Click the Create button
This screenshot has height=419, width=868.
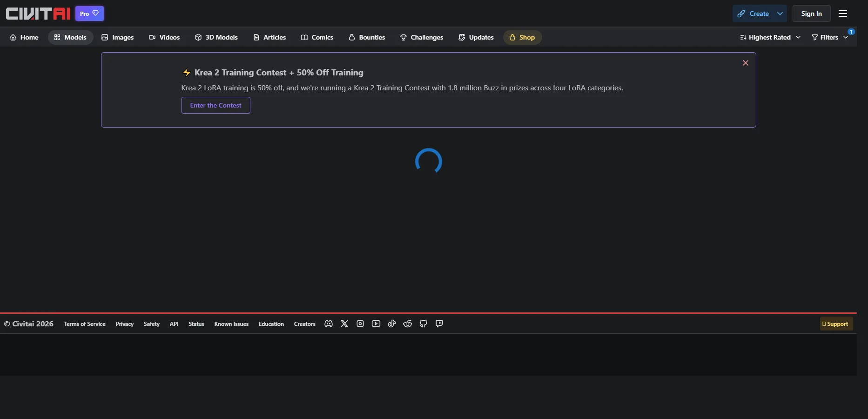(x=753, y=14)
